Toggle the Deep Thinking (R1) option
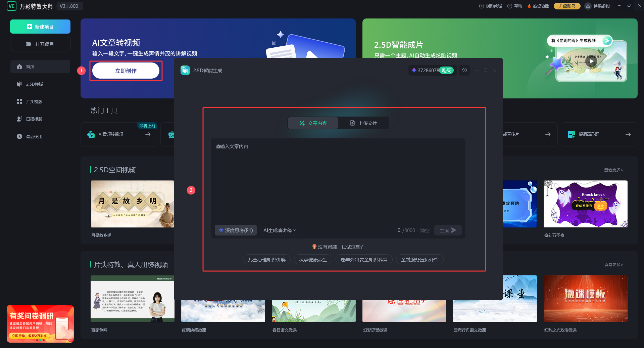Screen dimensions: 644x348 (x=236, y=230)
